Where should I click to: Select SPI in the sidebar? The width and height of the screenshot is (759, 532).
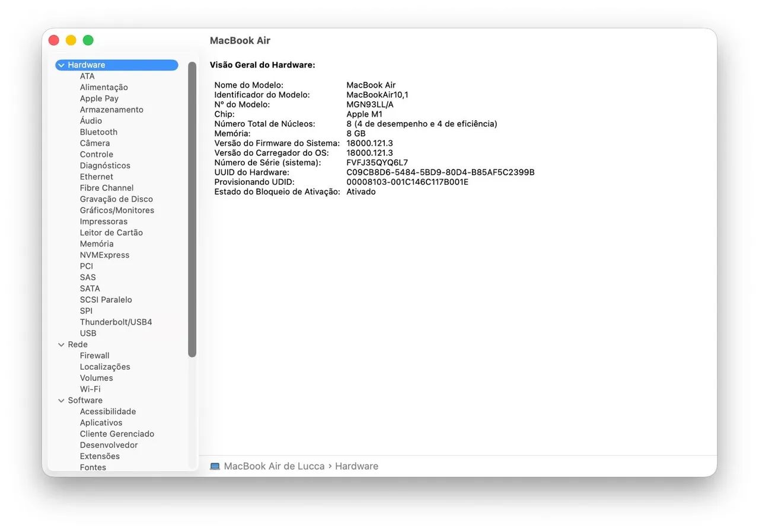pyautogui.click(x=86, y=311)
